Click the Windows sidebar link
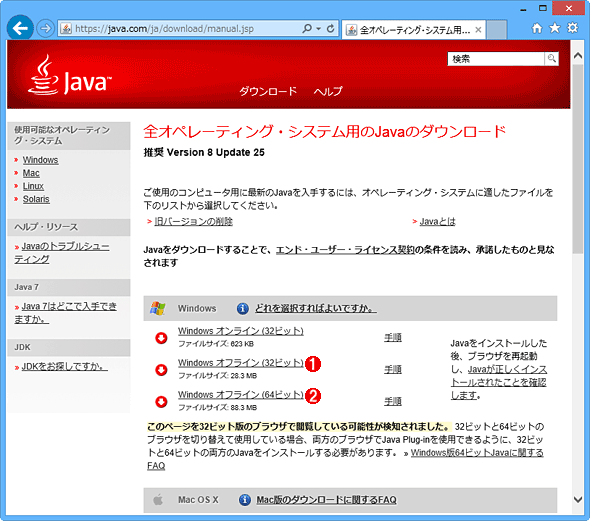This screenshot has height=521, width=590. pyautogui.click(x=40, y=160)
